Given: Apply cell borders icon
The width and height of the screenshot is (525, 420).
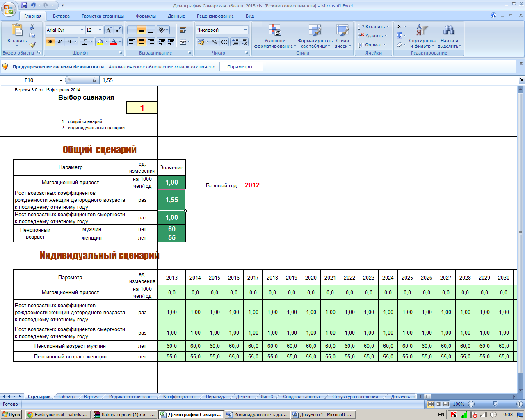Looking at the screenshot, I should [x=84, y=42].
